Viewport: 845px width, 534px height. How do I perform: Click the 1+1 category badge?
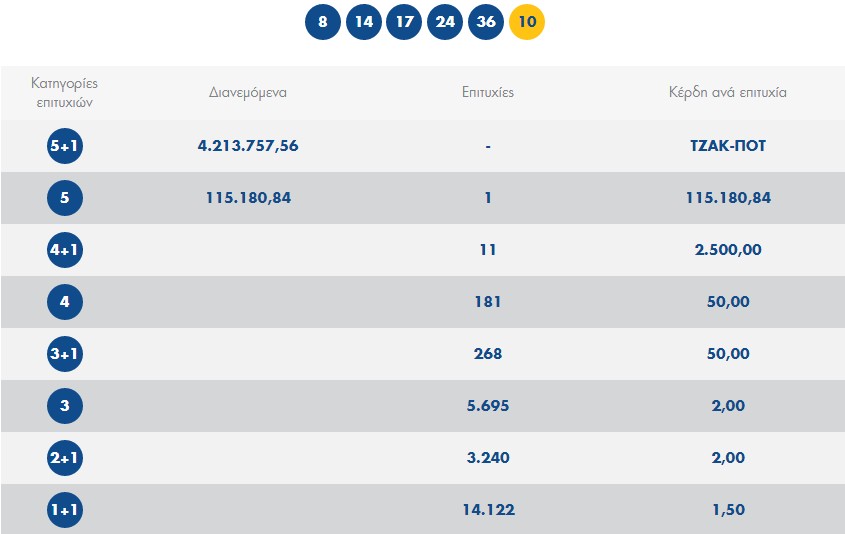pos(65,510)
